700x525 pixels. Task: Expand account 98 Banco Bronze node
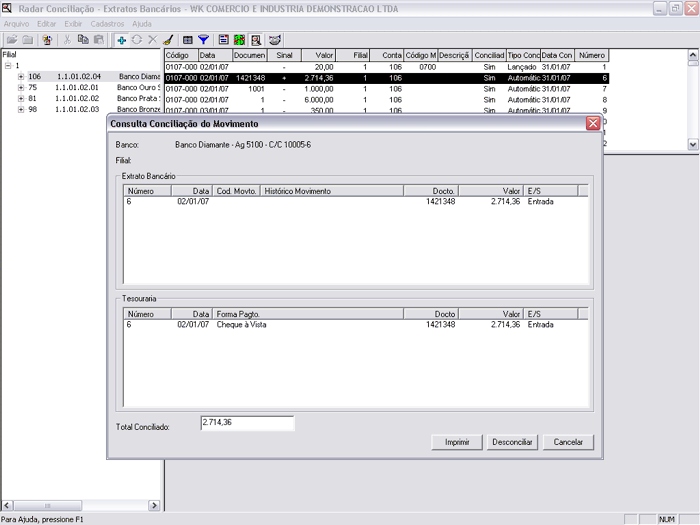(x=20, y=109)
